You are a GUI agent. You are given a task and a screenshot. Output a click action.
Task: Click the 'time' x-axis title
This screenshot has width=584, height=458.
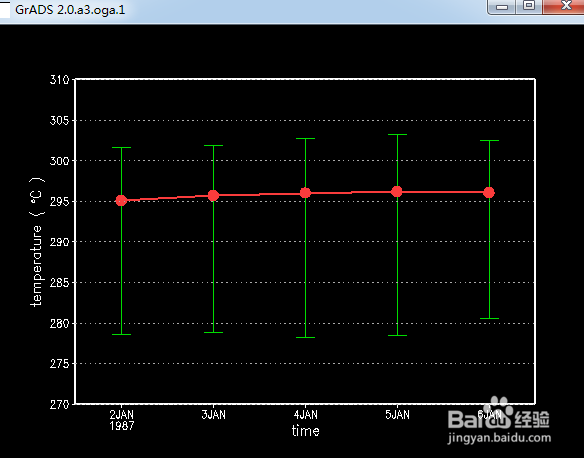click(x=305, y=431)
